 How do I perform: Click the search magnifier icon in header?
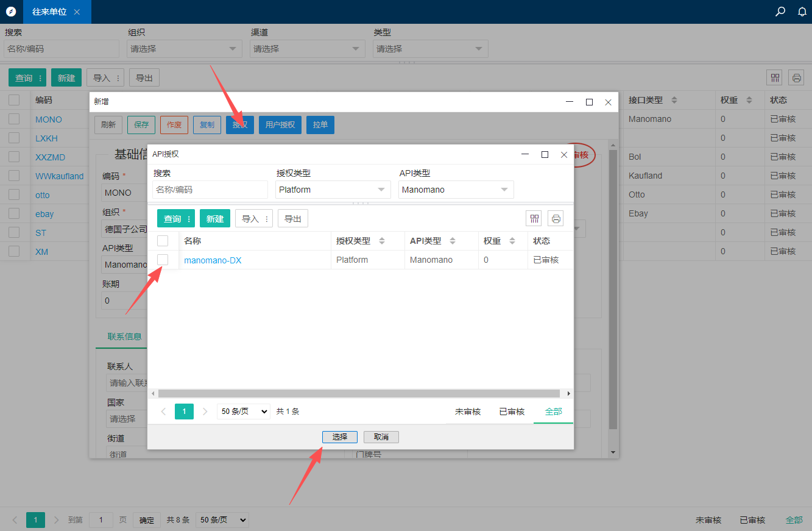tap(780, 12)
